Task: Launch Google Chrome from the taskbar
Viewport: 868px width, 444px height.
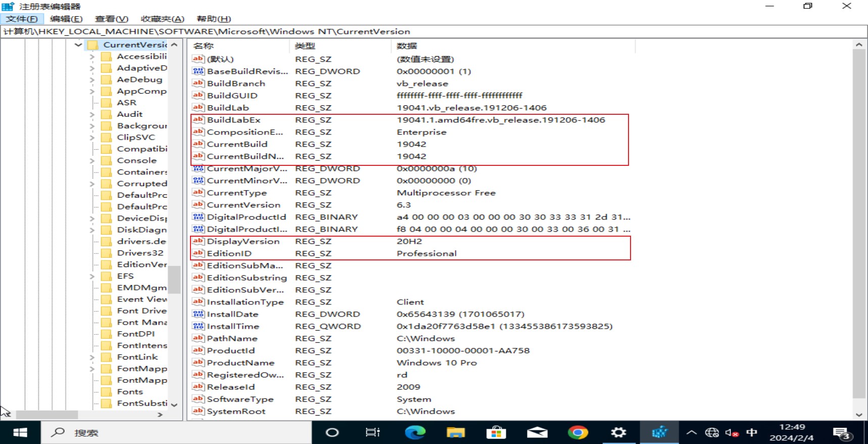Action: [578, 432]
